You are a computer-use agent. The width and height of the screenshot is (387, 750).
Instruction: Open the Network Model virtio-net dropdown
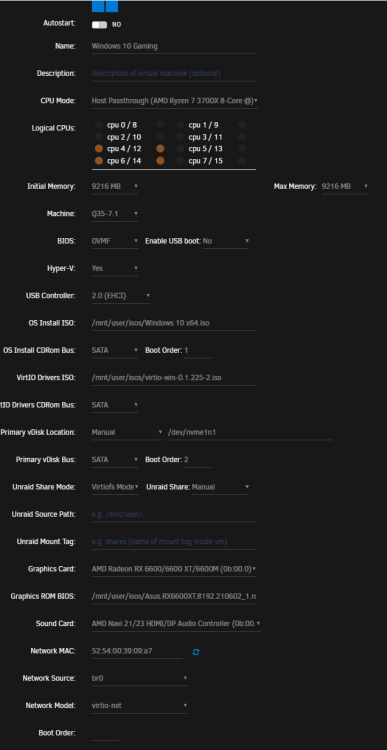tap(139, 706)
